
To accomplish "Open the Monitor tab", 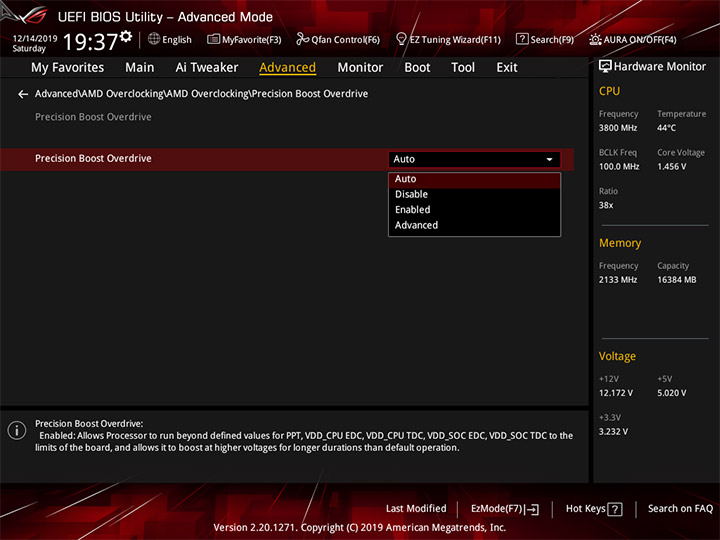I will click(x=360, y=68).
